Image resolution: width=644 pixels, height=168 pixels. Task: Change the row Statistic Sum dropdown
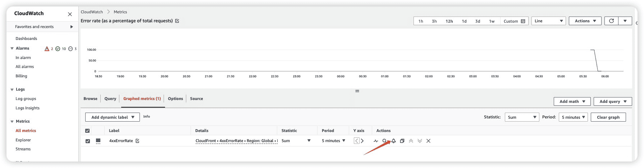(x=296, y=141)
